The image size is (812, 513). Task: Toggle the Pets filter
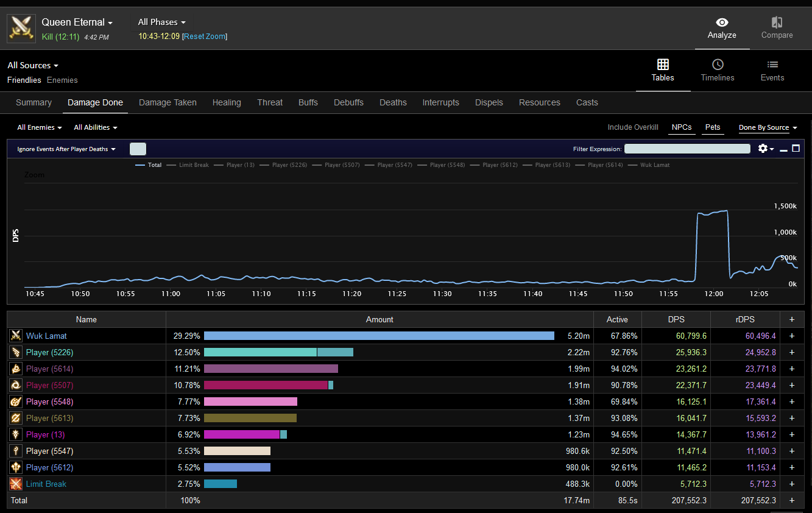tap(713, 127)
